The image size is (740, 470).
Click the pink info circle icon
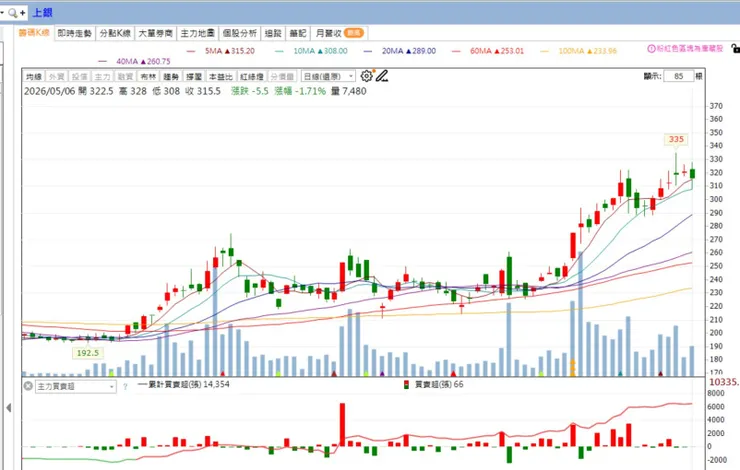(x=651, y=49)
